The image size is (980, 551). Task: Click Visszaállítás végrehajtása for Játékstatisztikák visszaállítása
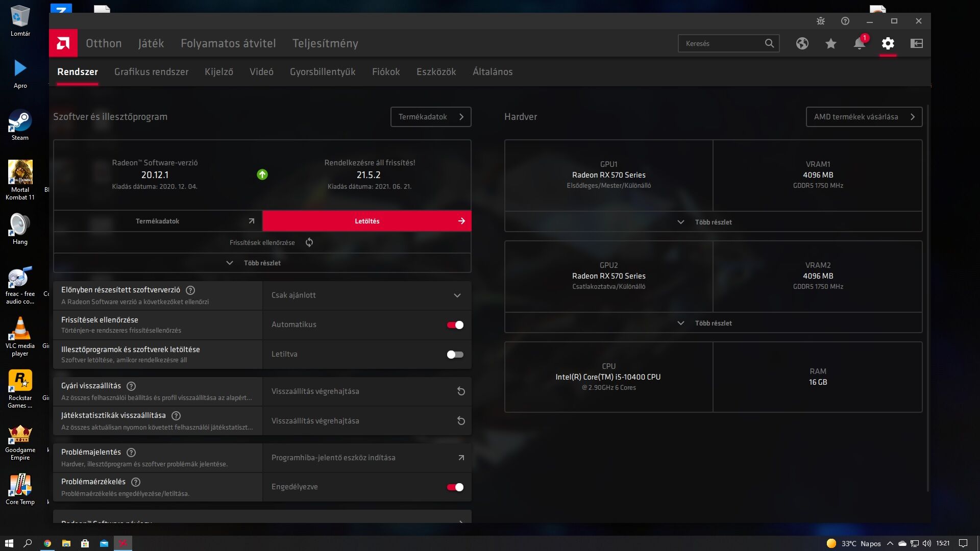(x=366, y=421)
